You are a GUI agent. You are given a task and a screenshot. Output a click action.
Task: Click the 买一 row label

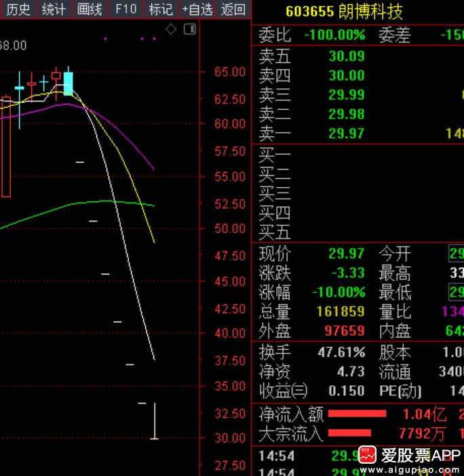click(275, 155)
